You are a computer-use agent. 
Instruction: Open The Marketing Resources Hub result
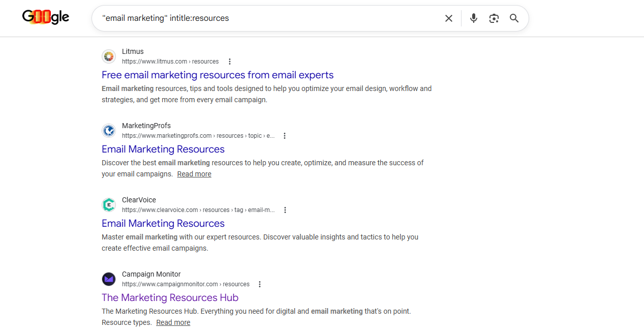[x=170, y=297]
